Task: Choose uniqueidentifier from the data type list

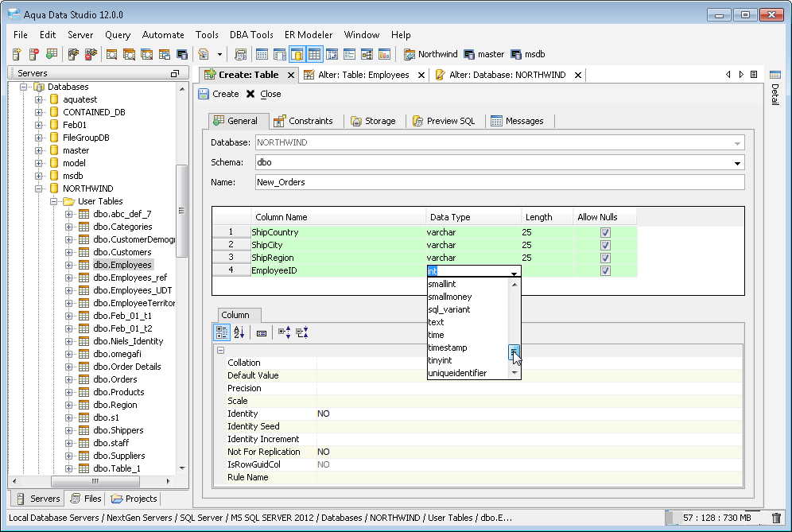Action: coord(457,373)
